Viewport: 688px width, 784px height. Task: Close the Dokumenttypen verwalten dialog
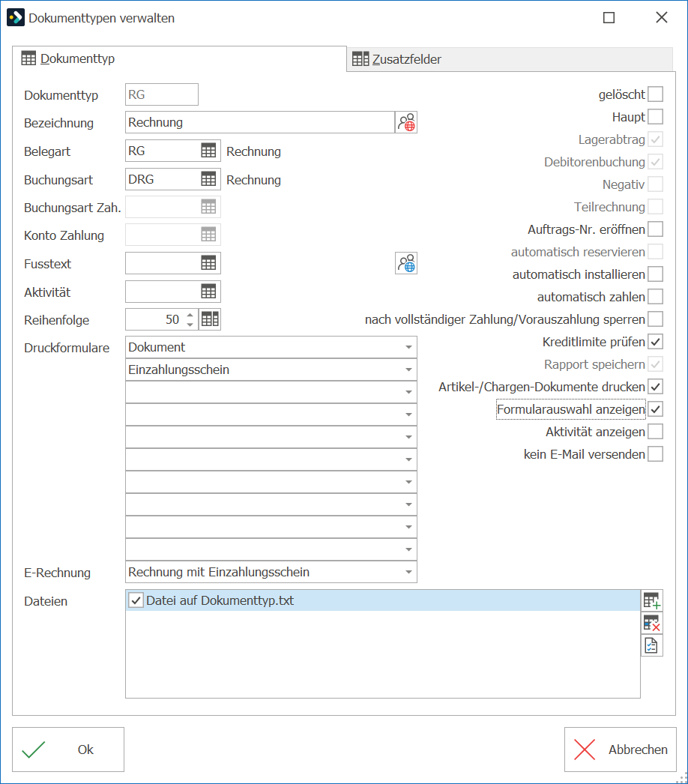[662, 17]
